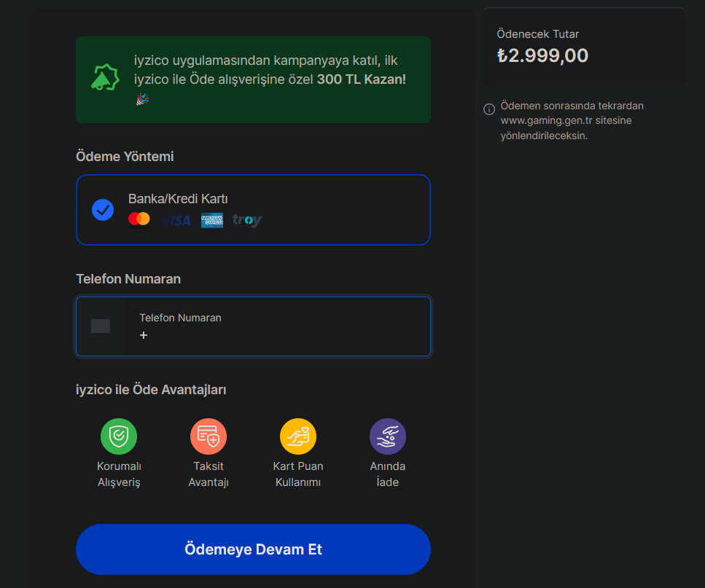Click the ₺2.999,00 payable amount

click(x=542, y=55)
